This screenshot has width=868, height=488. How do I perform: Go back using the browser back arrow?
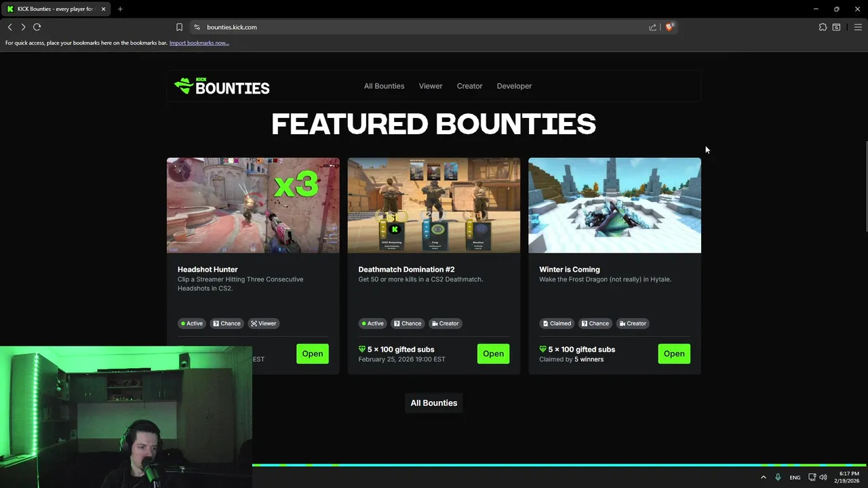(x=9, y=27)
